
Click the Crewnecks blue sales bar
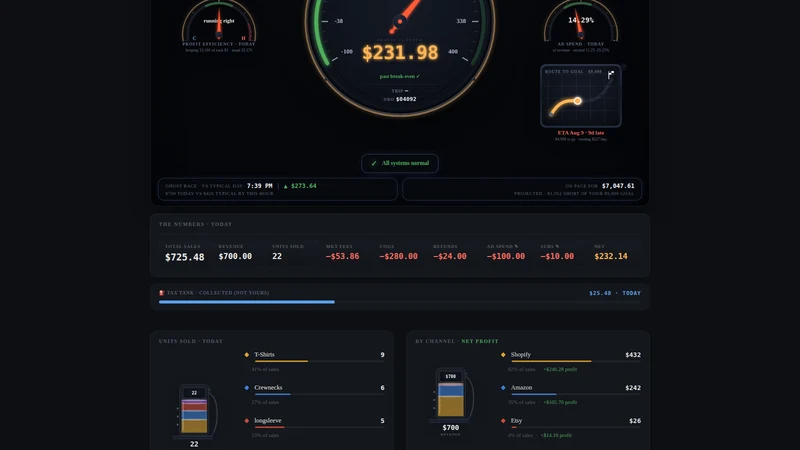pyautogui.click(x=272, y=394)
